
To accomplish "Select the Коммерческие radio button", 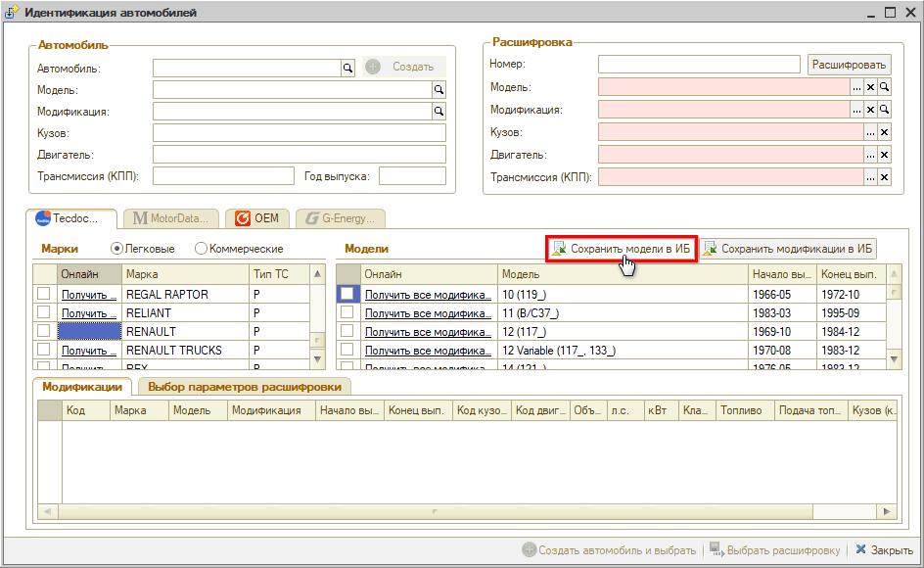I will point(202,249).
